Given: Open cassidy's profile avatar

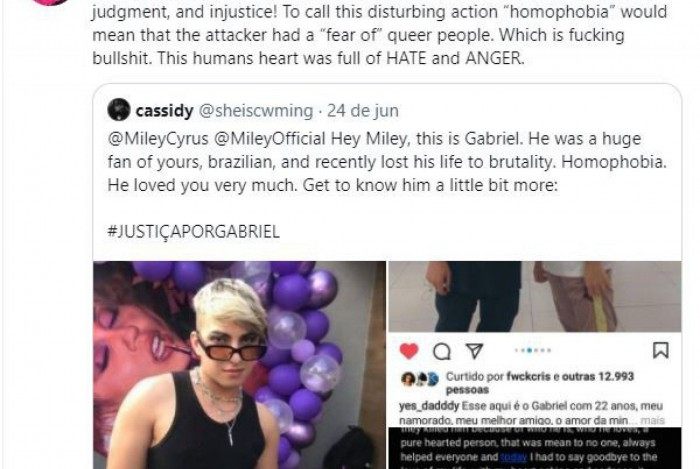Looking at the screenshot, I should pyautogui.click(x=119, y=110).
